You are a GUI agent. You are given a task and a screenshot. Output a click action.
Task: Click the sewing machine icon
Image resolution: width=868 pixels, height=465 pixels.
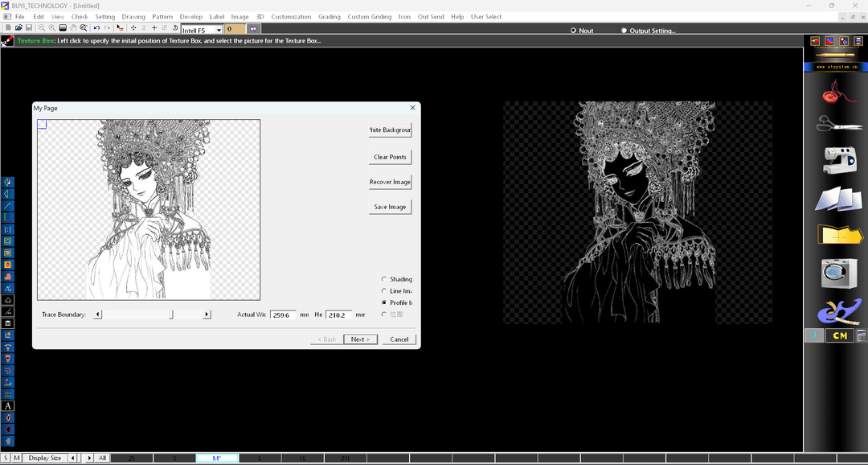click(839, 159)
